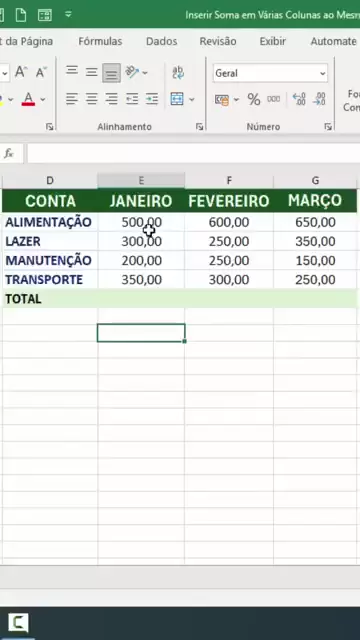Select the 300,00 cell in TRANSPORTE row
Viewport: 360px width, 640px height.
click(229, 280)
